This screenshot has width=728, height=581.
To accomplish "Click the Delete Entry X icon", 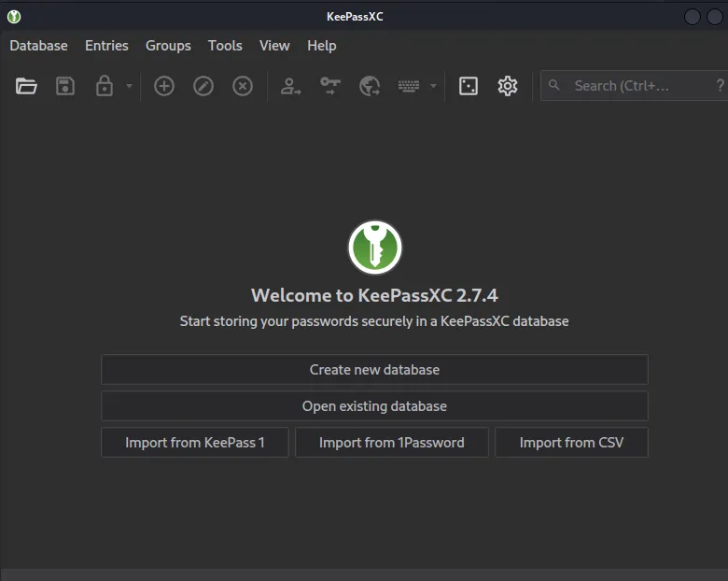I will tap(243, 86).
